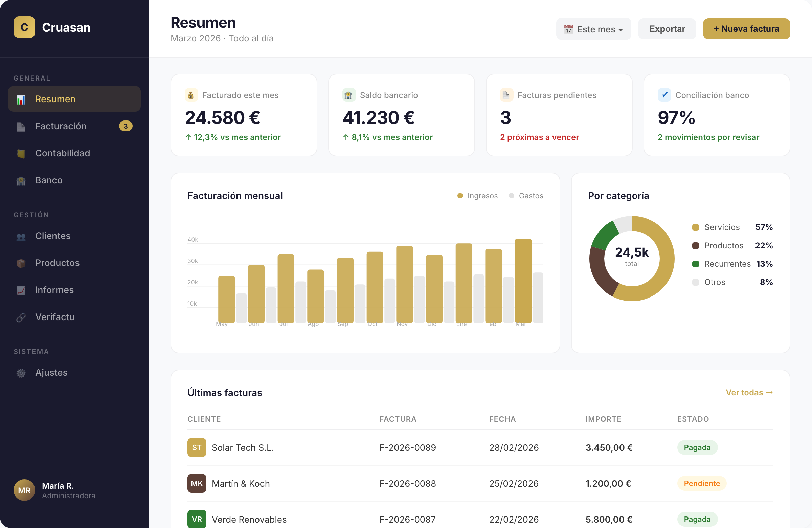
Task: Select the Clientes icon under Gestión
Action: pyautogui.click(x=21, y=236)
